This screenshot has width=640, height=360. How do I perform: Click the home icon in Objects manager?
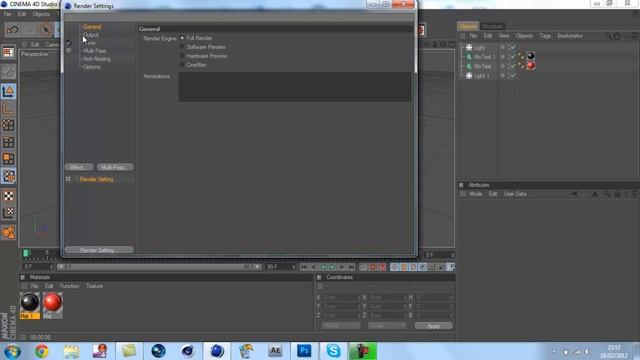pyautogui.click(x=617, y=36)
